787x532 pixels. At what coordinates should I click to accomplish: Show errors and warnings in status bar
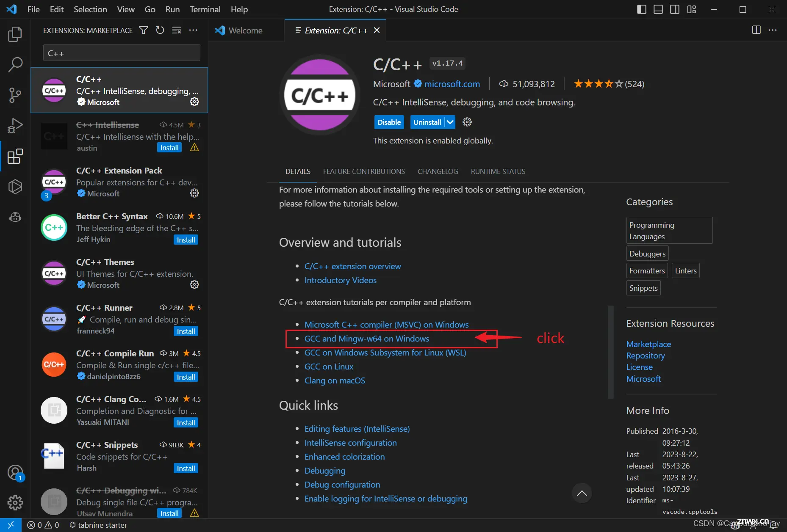pyautogui.click(x=43, y=525)
